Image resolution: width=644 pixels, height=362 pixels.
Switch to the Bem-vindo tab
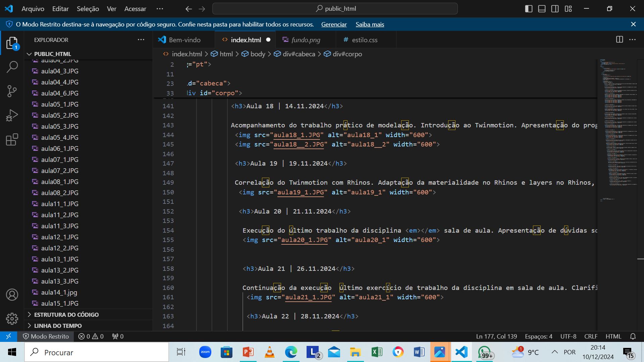(184, 40)
